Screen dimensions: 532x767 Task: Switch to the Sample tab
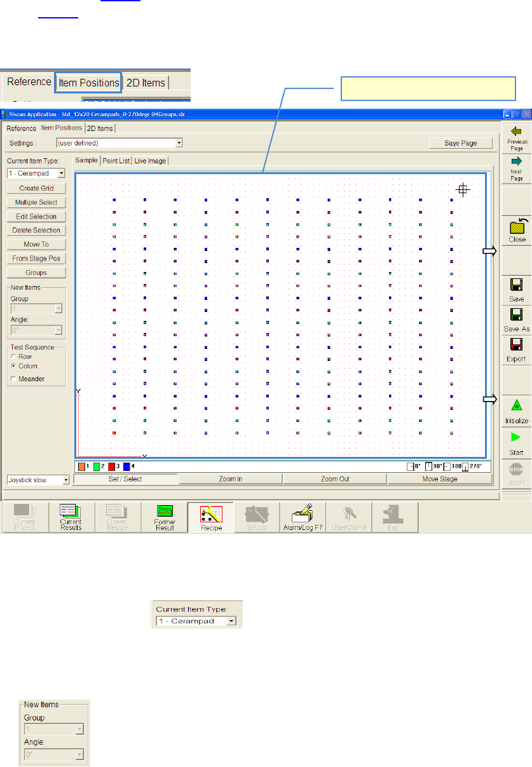tap(86, 161)
